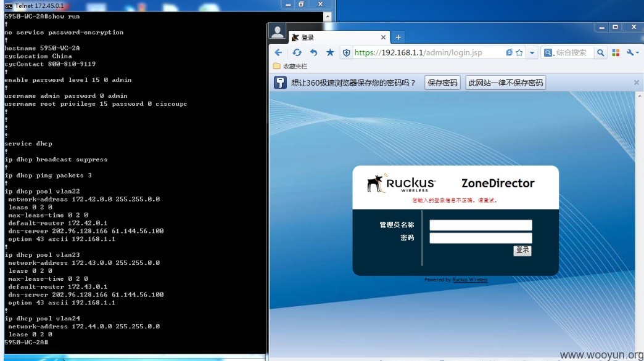Click 'enable password level 15 0 admin' line

(68, 80)
